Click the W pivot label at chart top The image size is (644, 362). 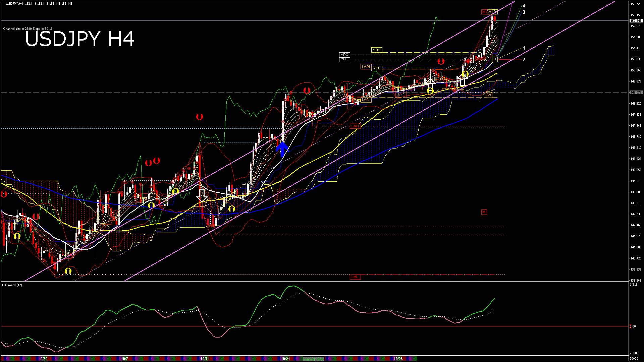(489, 12)
